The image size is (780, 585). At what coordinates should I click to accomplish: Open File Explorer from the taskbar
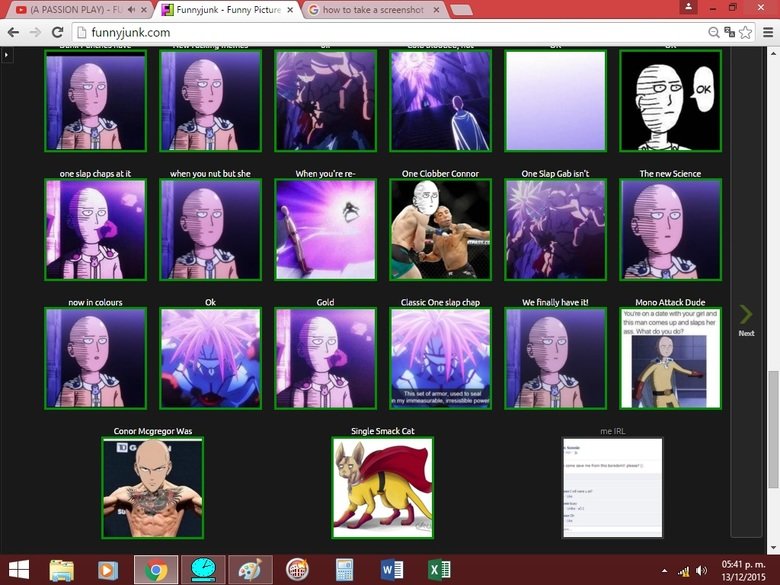click(x=61, y=570)
